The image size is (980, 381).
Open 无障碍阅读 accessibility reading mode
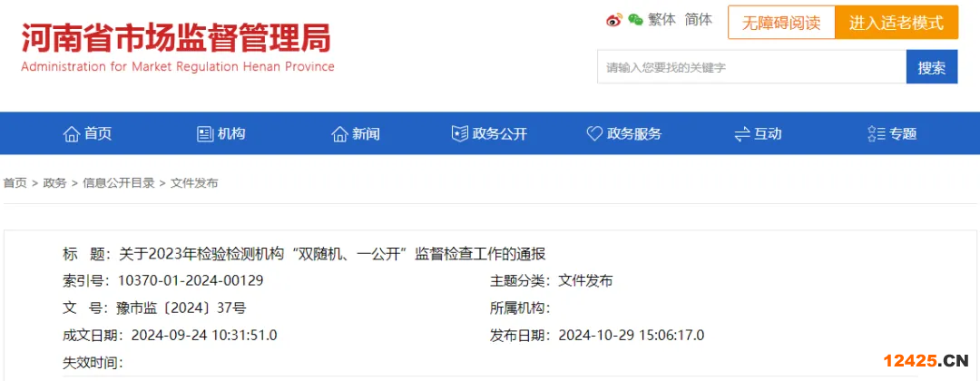click(x=781, y=23)
